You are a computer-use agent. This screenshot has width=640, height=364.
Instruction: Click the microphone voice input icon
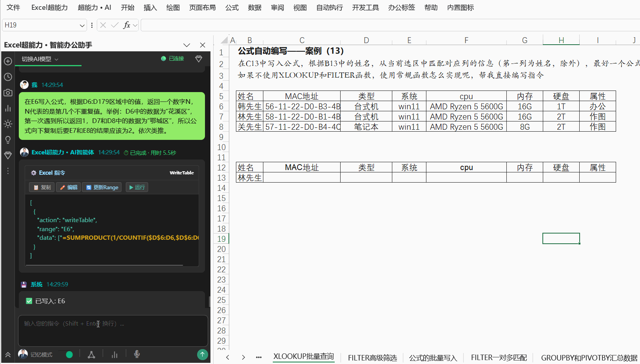click(137, 354)
